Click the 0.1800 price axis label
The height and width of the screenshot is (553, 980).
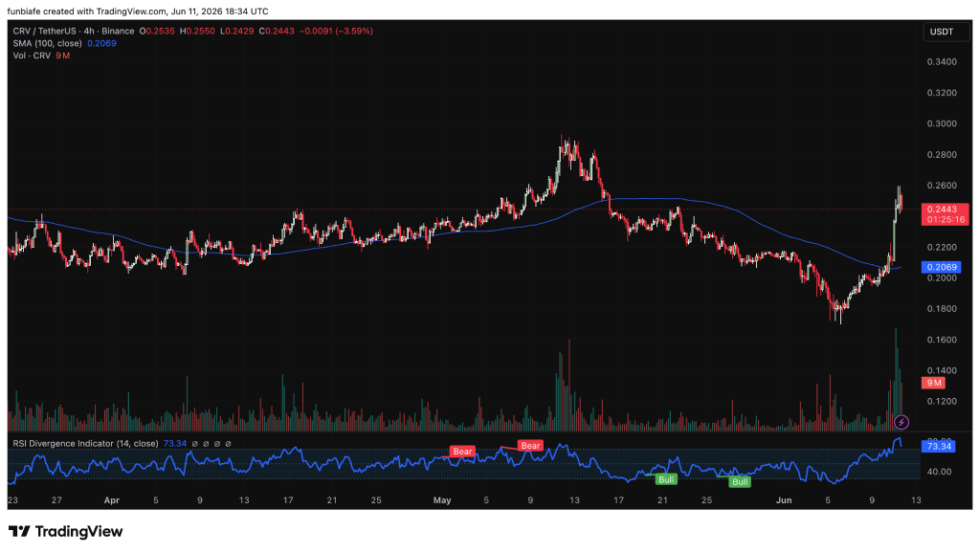tap(942, 309)
